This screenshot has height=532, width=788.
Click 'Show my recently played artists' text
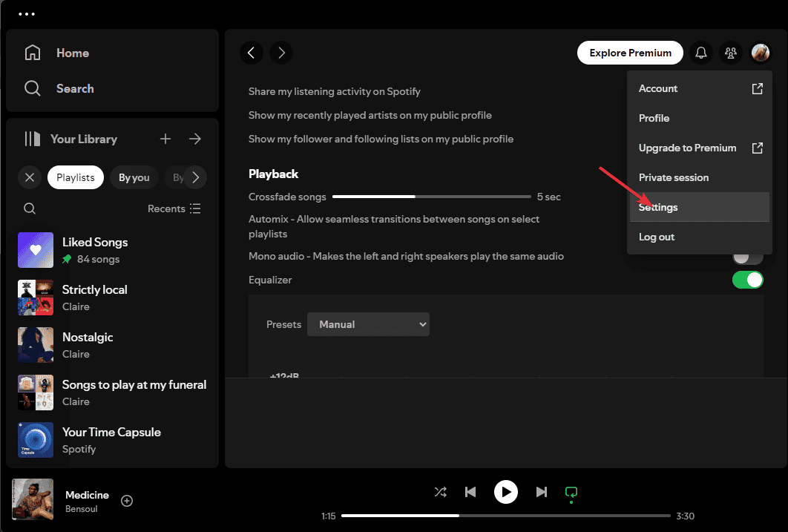(x=370, y=115)
